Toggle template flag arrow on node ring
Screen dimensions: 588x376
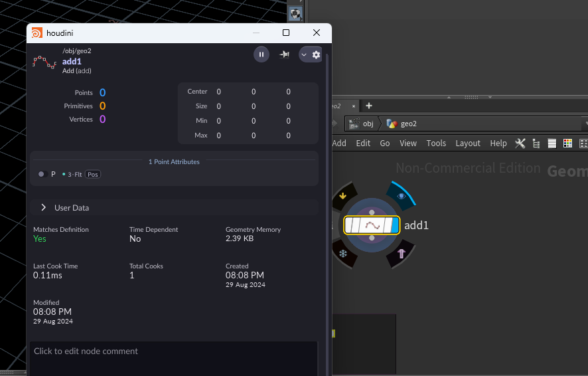pyautogui.click(x=342, y=196)
